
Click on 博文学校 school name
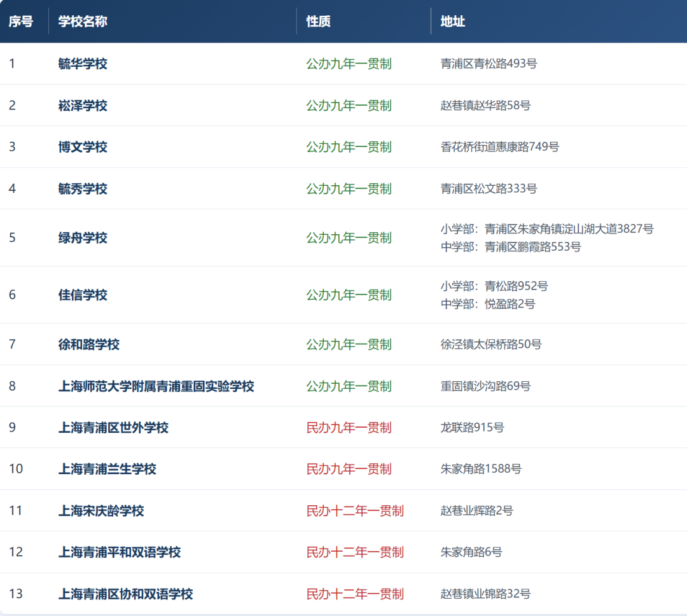pyautogui.click(x=83, y=147)
